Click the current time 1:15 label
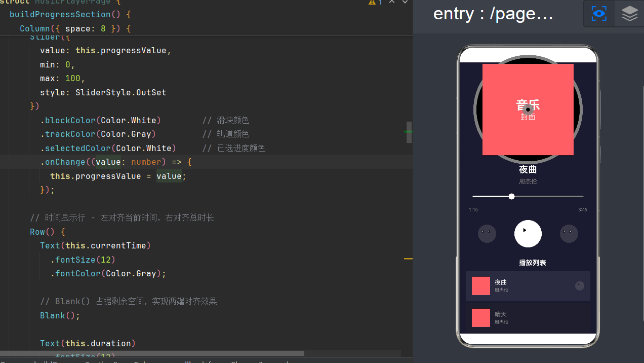This screenshot has height=363, width=644. click(x=473, y=210)
